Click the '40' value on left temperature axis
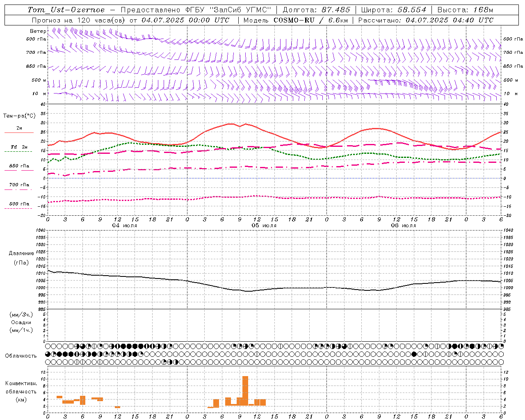This screenshot has width=525, height=420. tap(43, 104)
